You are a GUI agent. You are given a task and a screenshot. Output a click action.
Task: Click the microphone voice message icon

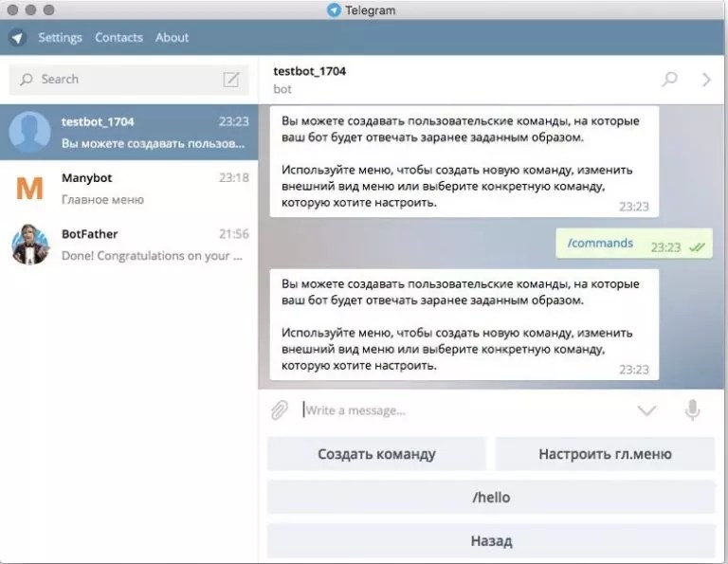(x=693, y=410)
